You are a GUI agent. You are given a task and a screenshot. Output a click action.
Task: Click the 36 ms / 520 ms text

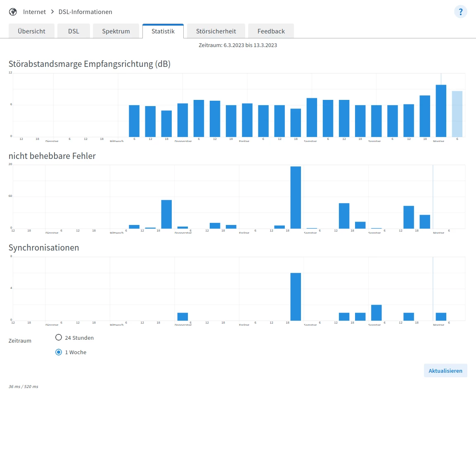point(24,386)
